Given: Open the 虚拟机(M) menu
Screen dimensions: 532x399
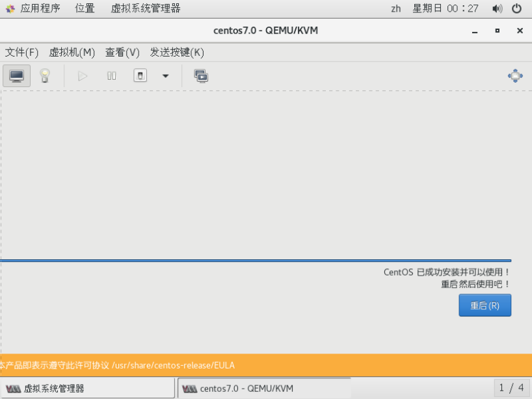Looking at the screenshot, I should coord(72,52).
